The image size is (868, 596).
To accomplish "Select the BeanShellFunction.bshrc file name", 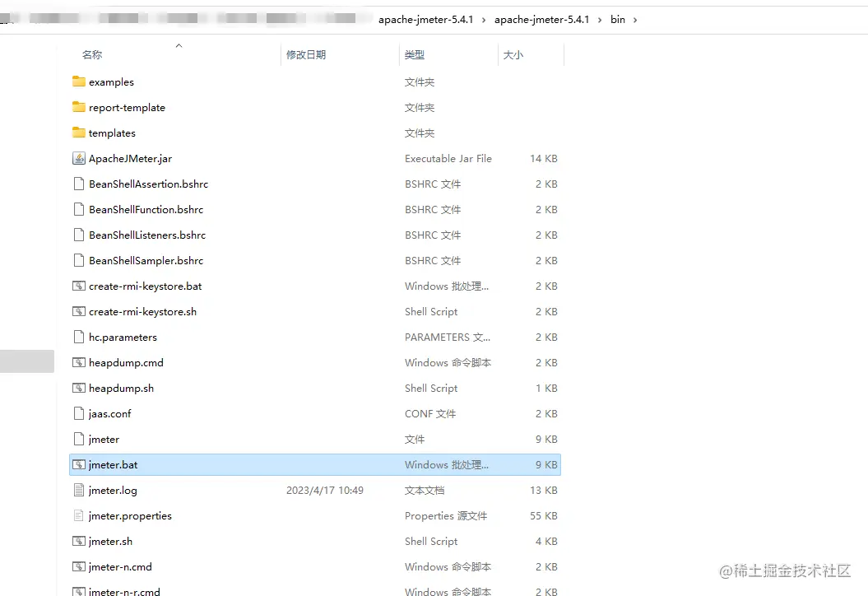I will [146, 209].
